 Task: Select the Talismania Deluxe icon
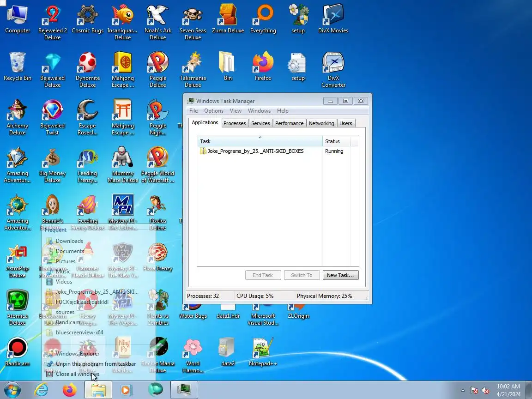click(193, 70)
